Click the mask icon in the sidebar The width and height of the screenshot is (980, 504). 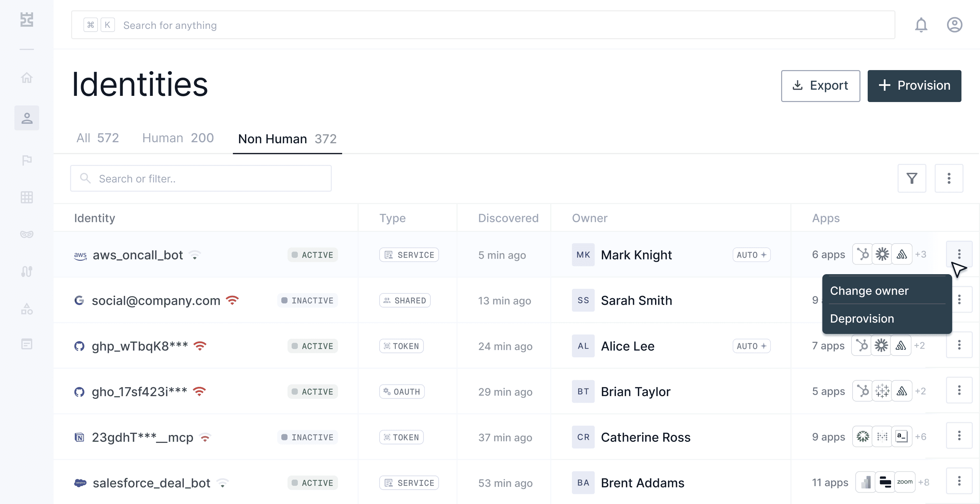pyautogui.click(x=27, y=234)
